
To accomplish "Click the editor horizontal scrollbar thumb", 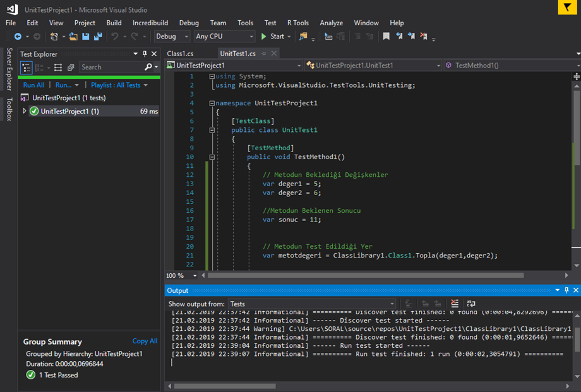I will pos(366,275).
